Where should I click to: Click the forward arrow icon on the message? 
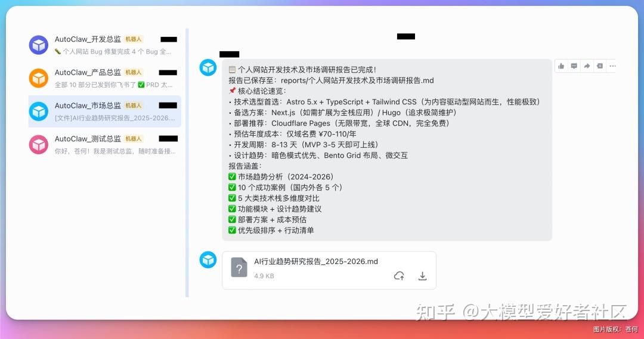pyautogui.click(x=587, y=66)
